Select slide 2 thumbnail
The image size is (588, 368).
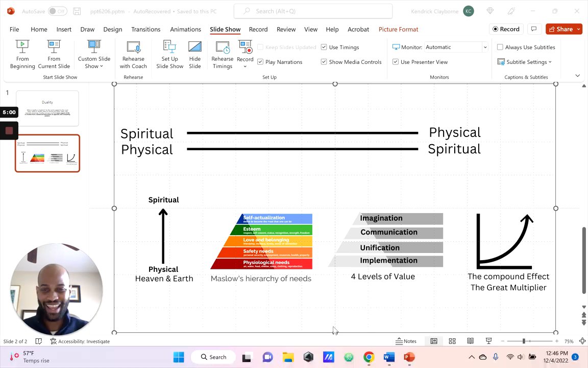47,153
